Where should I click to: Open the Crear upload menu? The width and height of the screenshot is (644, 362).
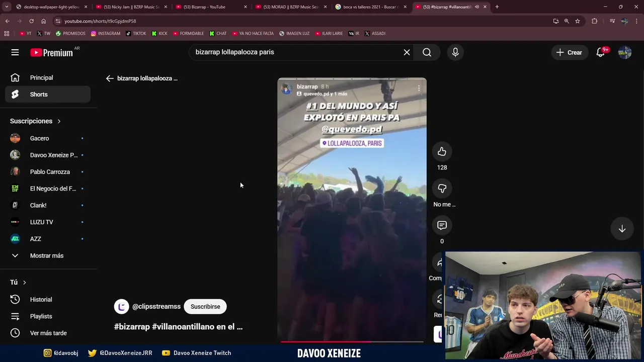569,52
